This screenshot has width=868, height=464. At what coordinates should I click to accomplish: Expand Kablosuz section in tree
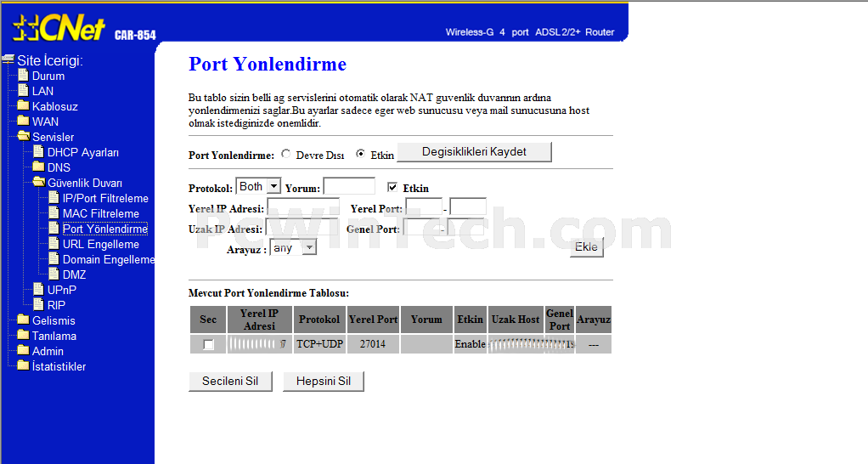55,107
